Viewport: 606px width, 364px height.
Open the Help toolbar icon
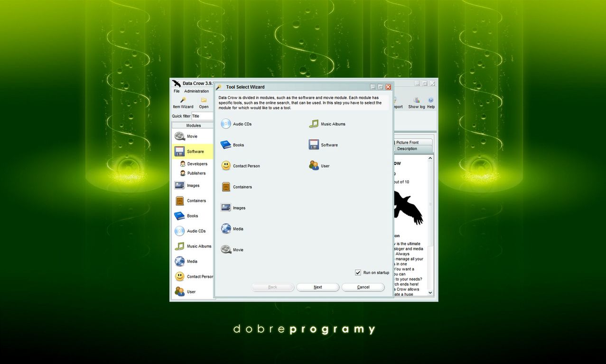tap(431, 100)
